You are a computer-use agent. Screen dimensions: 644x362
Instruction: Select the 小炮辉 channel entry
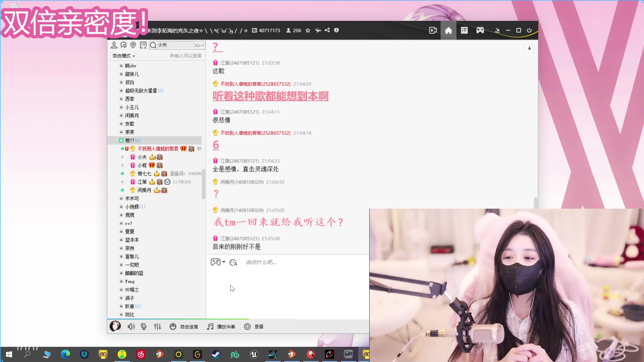[132, 207]
